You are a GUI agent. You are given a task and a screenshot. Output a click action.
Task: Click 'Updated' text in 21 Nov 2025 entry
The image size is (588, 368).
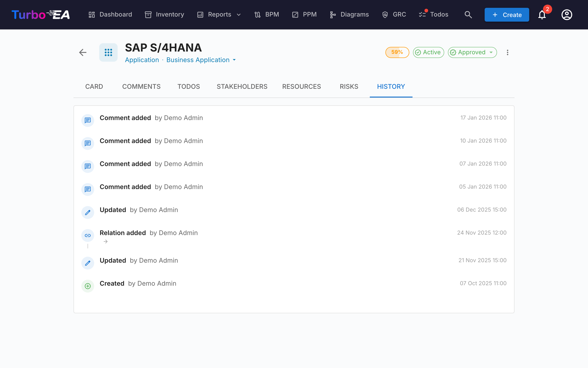click(x=113, y=260)
